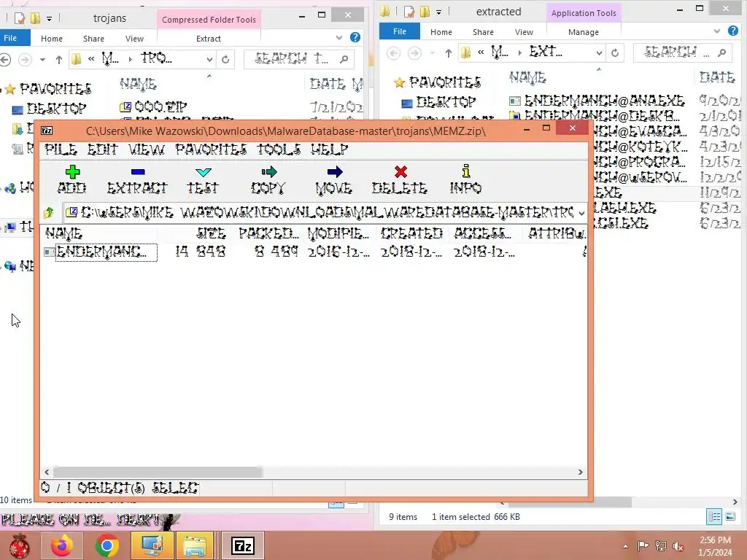Open File tab in extracted window
Screen dimensions: 747x560
(x=400, y=31)
